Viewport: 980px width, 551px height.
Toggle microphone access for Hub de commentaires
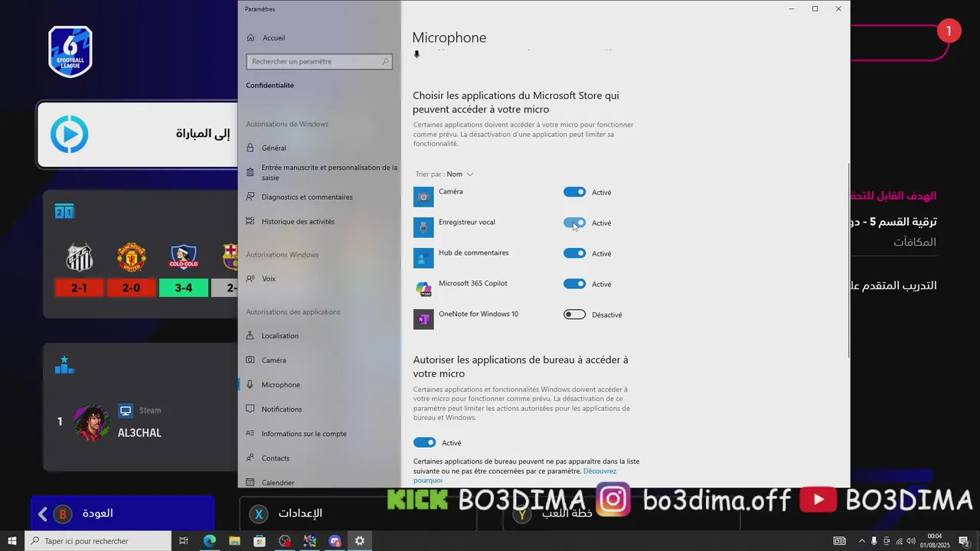574,253
